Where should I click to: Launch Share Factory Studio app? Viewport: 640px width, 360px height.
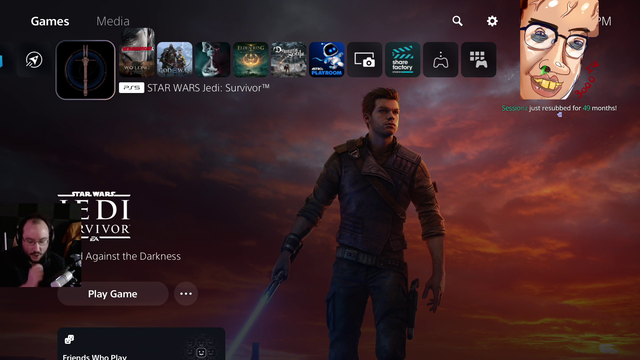pyautogui.click(x=402, y=60)
